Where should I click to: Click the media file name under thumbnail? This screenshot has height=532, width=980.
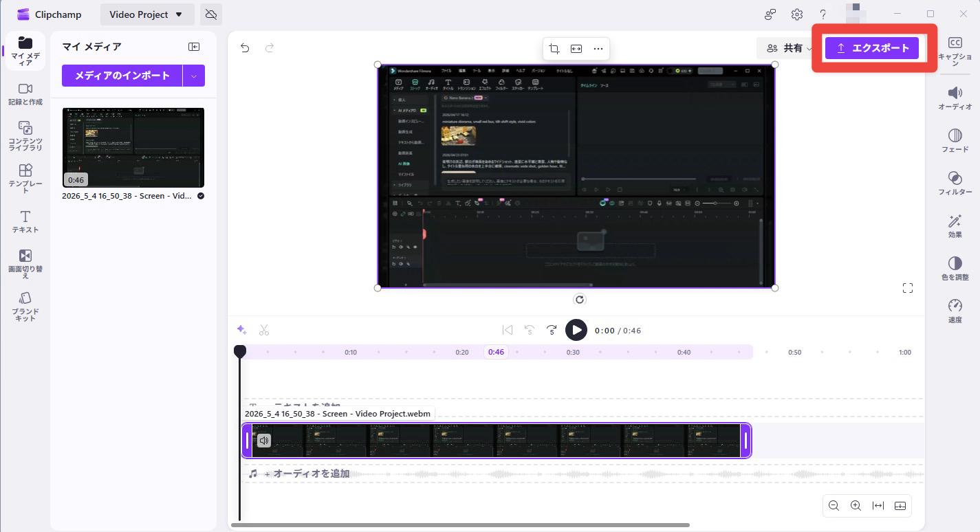click(127, 196)
